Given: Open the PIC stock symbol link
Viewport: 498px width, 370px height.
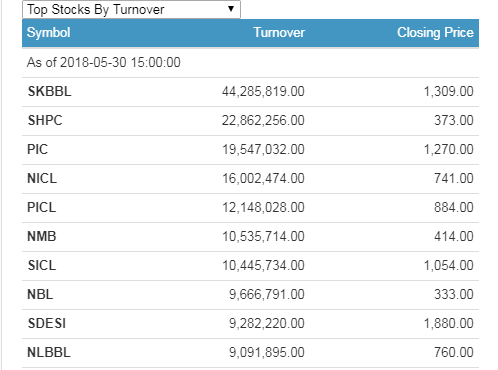Looking at the screenshot, I should (37, 149).
